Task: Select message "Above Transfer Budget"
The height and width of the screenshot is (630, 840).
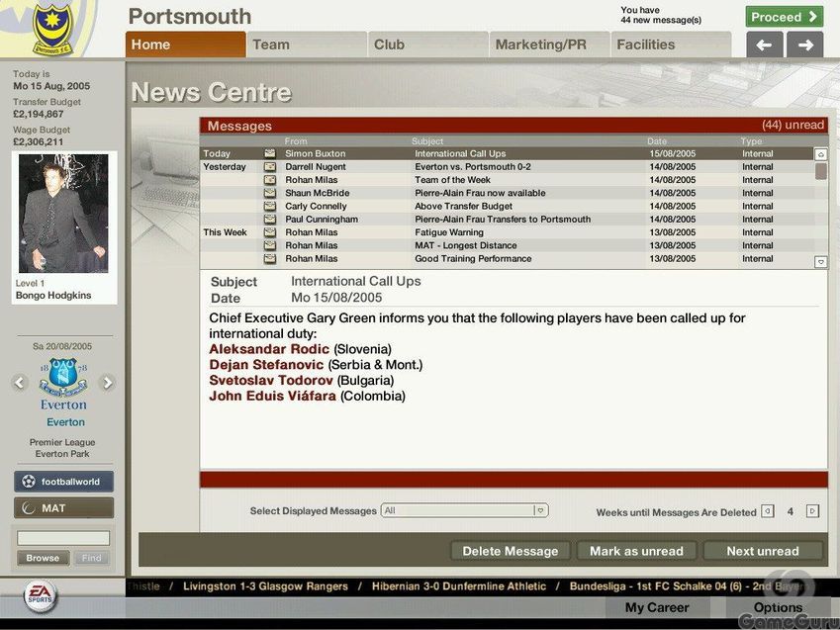Action: (x=463, y=207)
